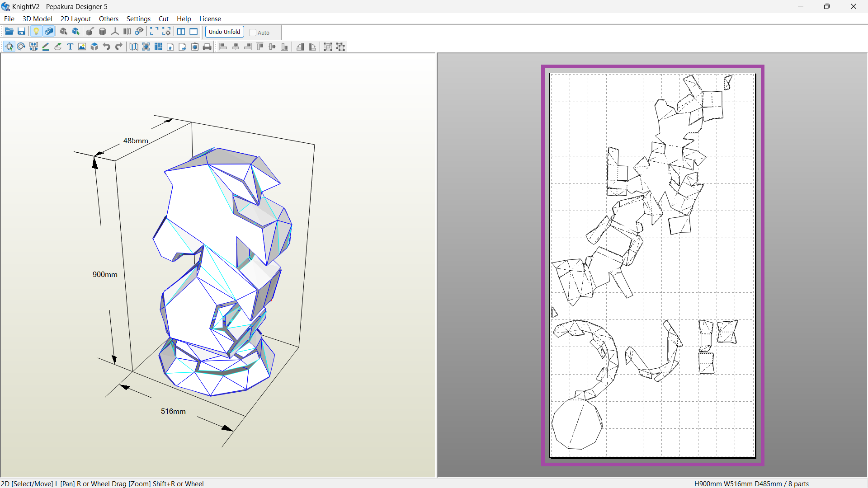This screenshot has height=488, width=868.
Task: Toggle the light bulb lighting icon
Action: click(36, 32)
